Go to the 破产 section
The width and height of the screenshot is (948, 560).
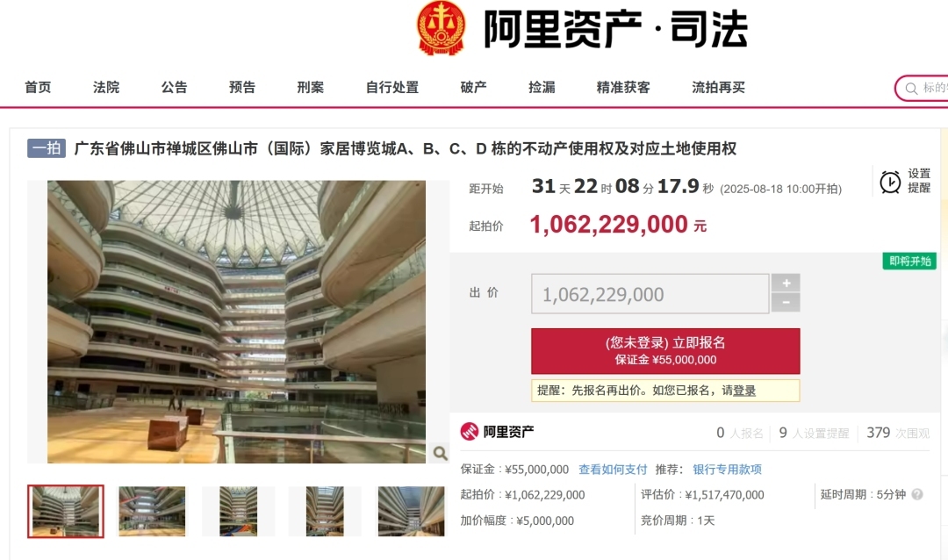pos(473,87)
